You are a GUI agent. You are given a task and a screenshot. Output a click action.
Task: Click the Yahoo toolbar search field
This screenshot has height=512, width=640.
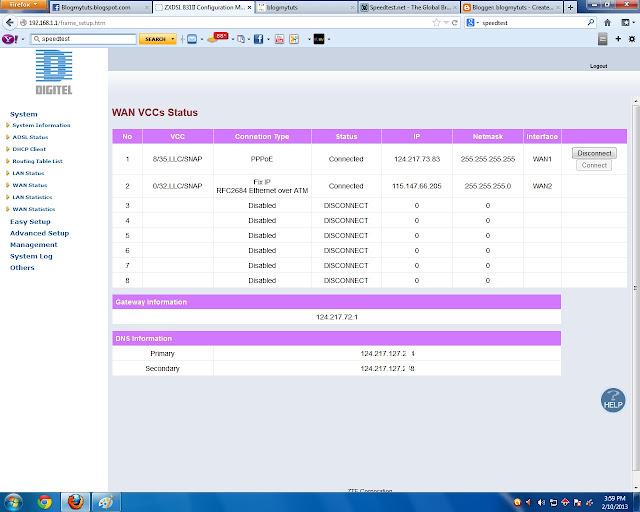tap(83, 39)
